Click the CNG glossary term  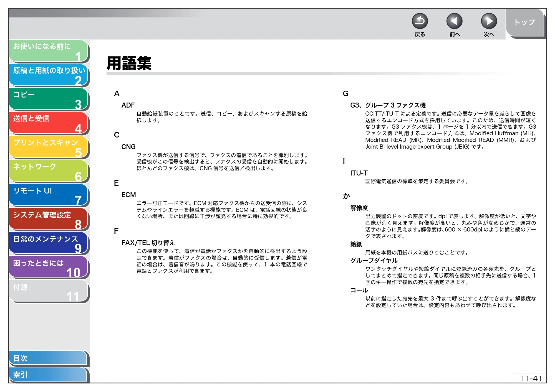128,147
